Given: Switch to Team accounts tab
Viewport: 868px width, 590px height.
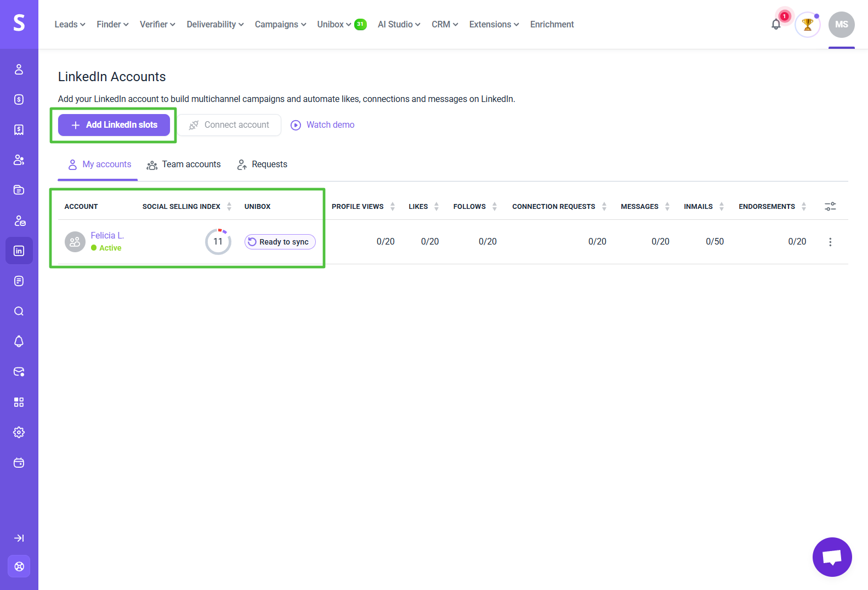Looking at the screenshot, I should click(x=184, y=164).
